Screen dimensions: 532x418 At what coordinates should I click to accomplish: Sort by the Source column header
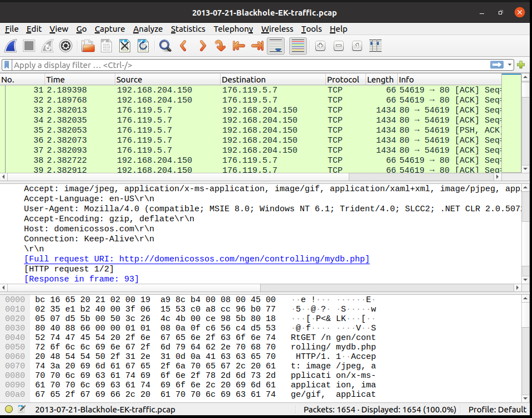pyautogui.click(x=168, y=80)
